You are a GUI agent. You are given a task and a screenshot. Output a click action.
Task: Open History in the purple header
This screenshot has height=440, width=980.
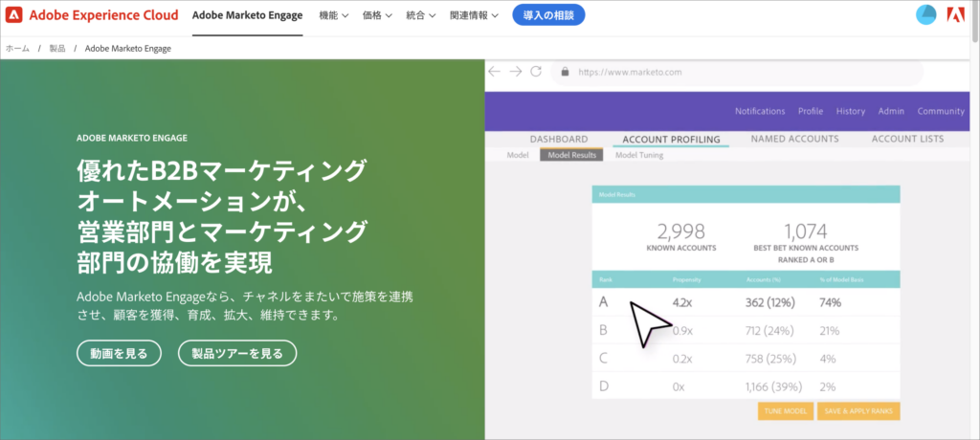click(x=851, y=111)
